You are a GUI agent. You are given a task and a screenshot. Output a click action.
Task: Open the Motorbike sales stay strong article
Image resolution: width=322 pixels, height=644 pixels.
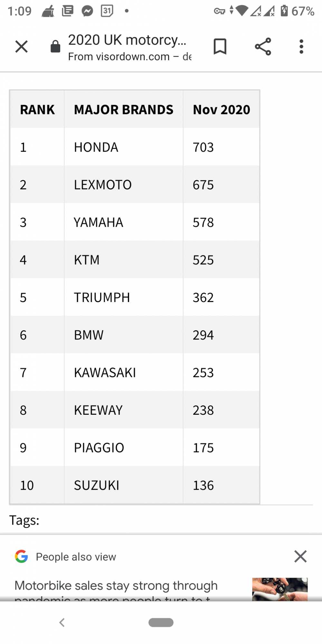[x=116, y=590]
